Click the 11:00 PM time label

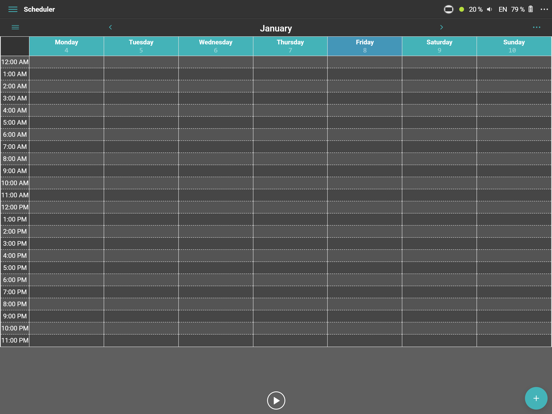click(15, 340)
